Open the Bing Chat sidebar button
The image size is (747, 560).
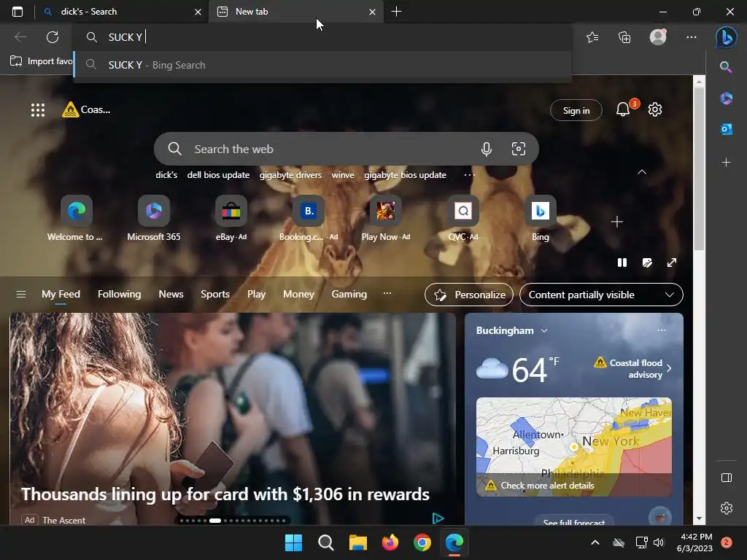click(727, 37)
